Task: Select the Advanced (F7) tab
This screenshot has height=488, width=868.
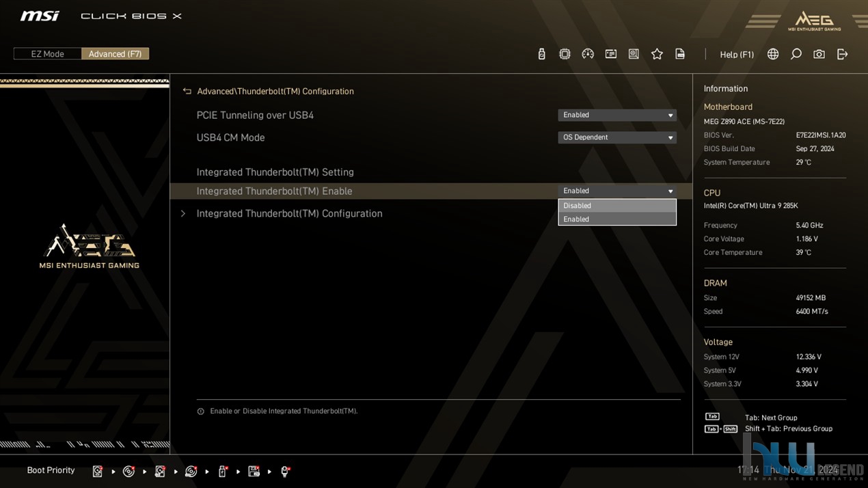Action: (x=116, y=54)
